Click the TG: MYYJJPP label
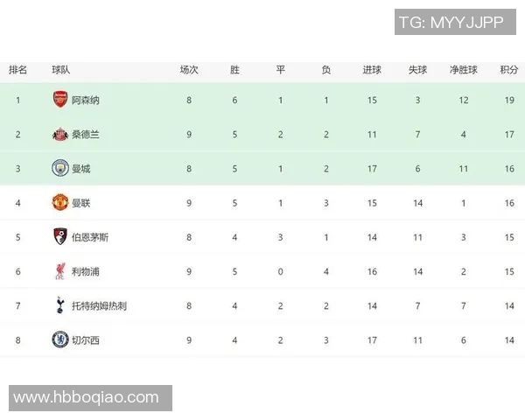This screenshot has height=420, width=525. (451, 22)
